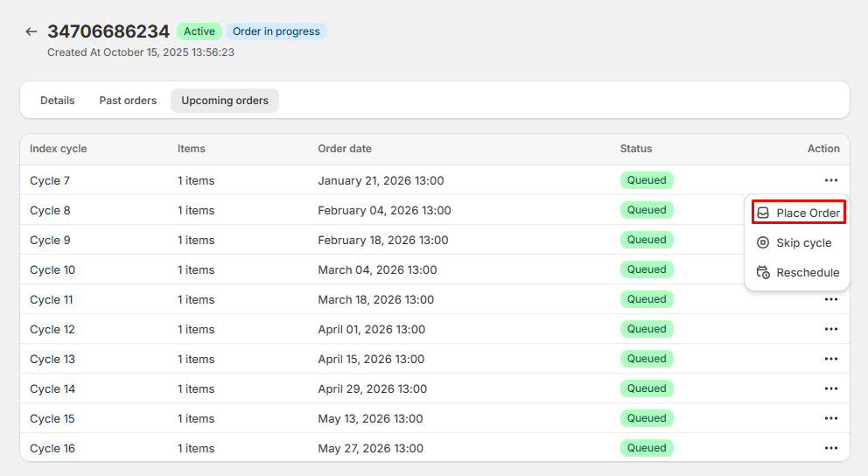Image resolution: width=868 pixels, height=476 pixels.
Task: Switch to the Past orders tab
Action: click(x=128, y=101)
